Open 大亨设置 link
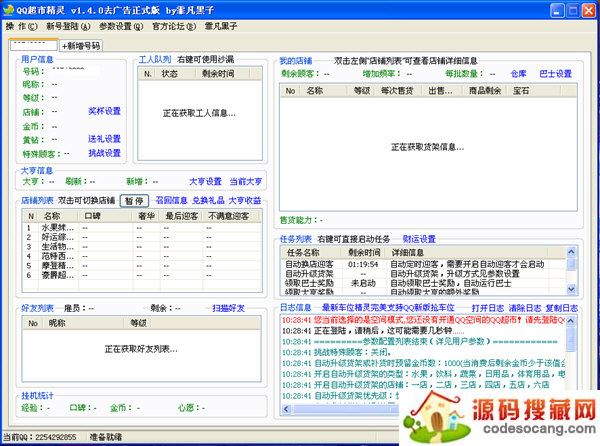This screenshot has height=446, width=600. [x=205, y=181]
